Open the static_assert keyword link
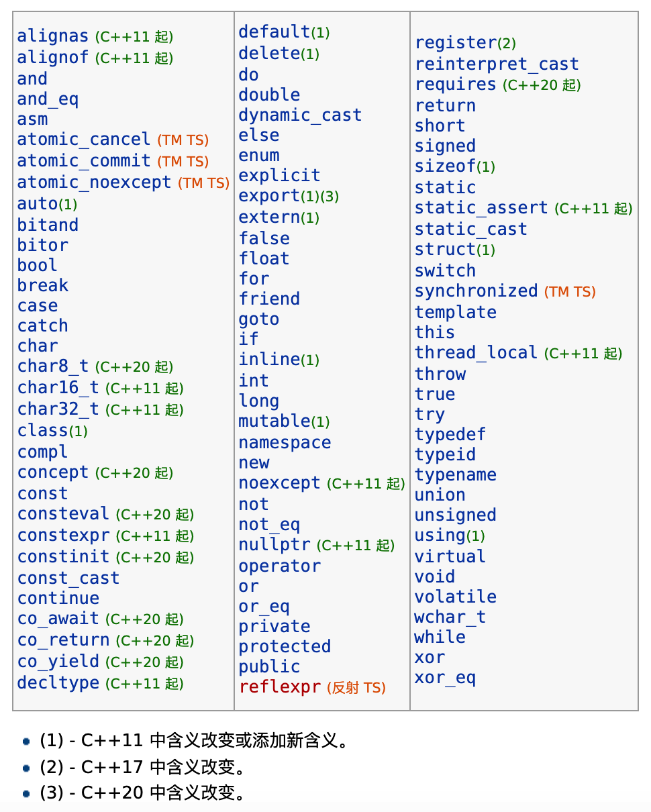Screen dimensions: 651x812 481,208
